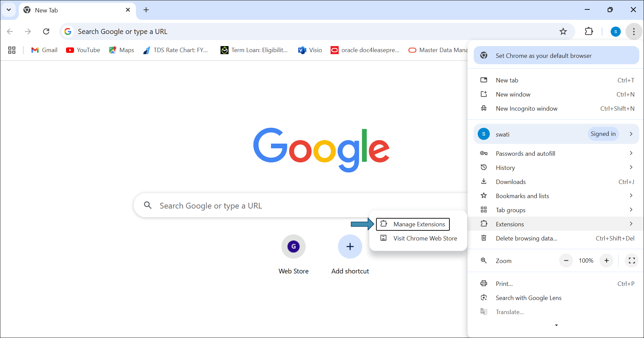Screen dimensions: 644x338
Task: Set Chrome as your default browser
Action: (556, 55)
